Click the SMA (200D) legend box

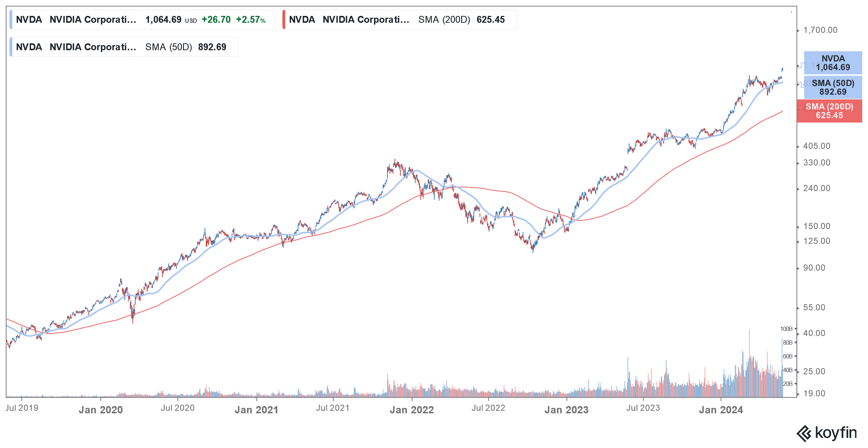400,20
